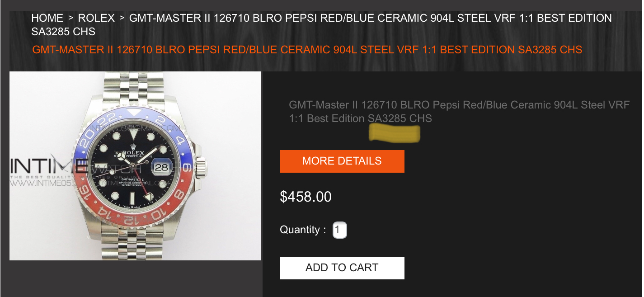Click the www.intime05 watermark URL text
The width and height of the screenshot is (644, 297).
pyautogui.click(x=38, y=184)
